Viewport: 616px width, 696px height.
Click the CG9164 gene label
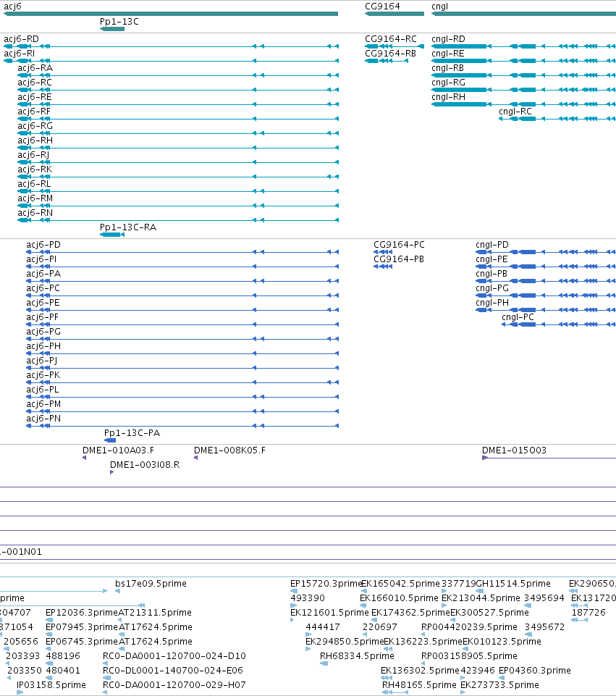(382, 7)
